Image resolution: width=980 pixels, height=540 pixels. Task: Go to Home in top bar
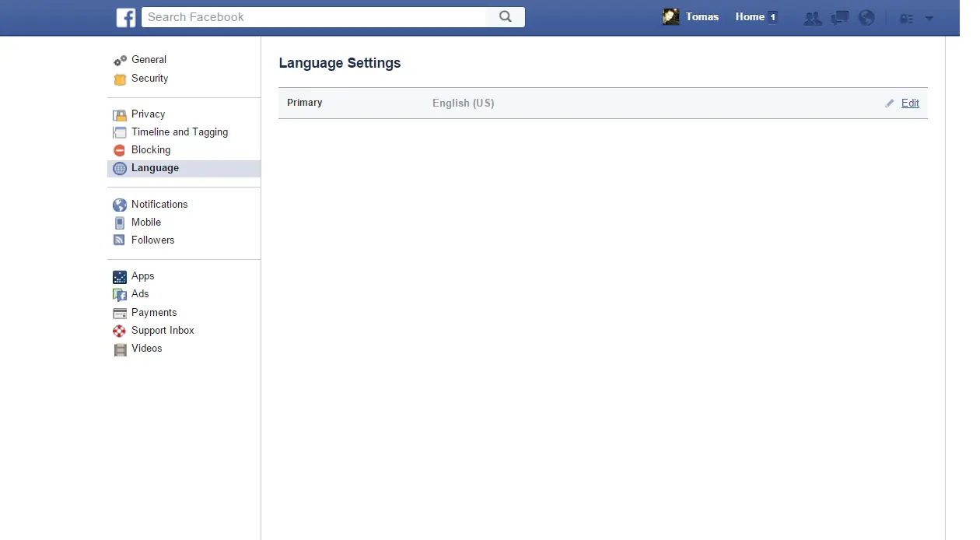(x=750, y=16)
